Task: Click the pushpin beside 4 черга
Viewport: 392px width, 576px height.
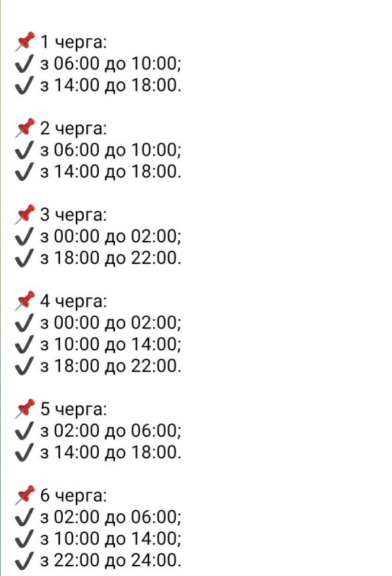Action: [x=25, y=301]
